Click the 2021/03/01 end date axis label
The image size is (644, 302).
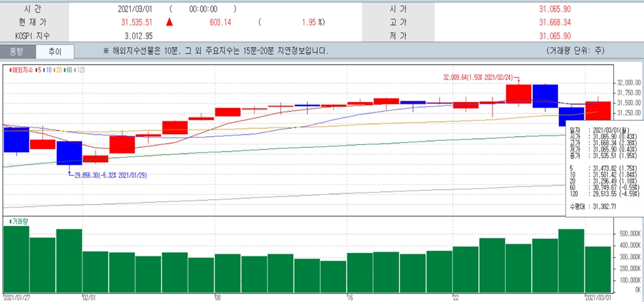598,297
